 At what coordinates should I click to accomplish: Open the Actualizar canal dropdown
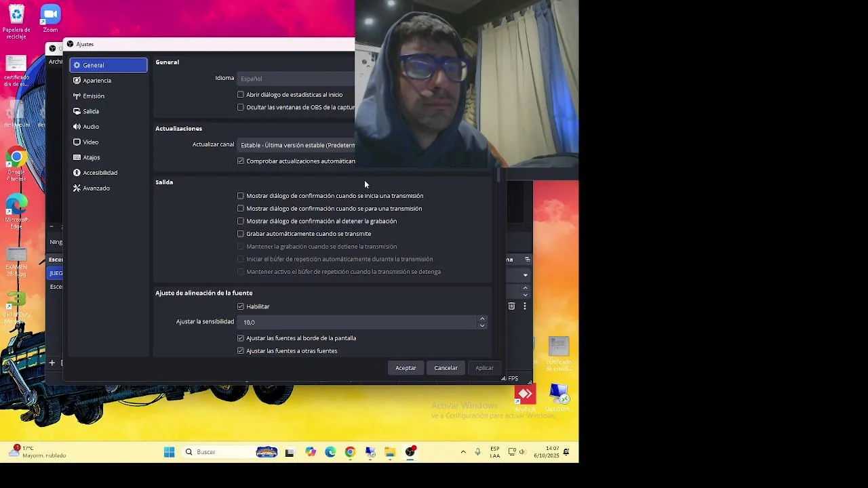tap(296, 145)
